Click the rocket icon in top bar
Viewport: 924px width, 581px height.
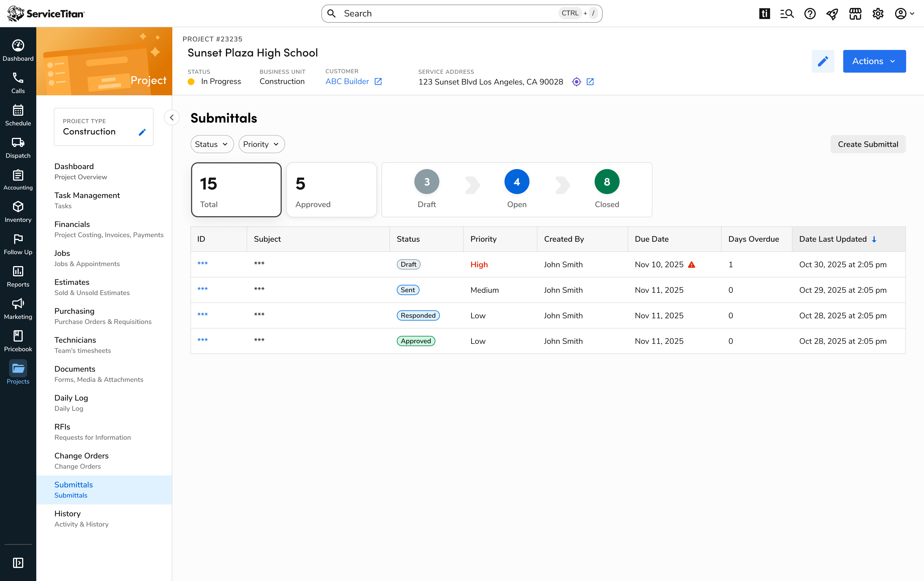(x=832, y=14)
